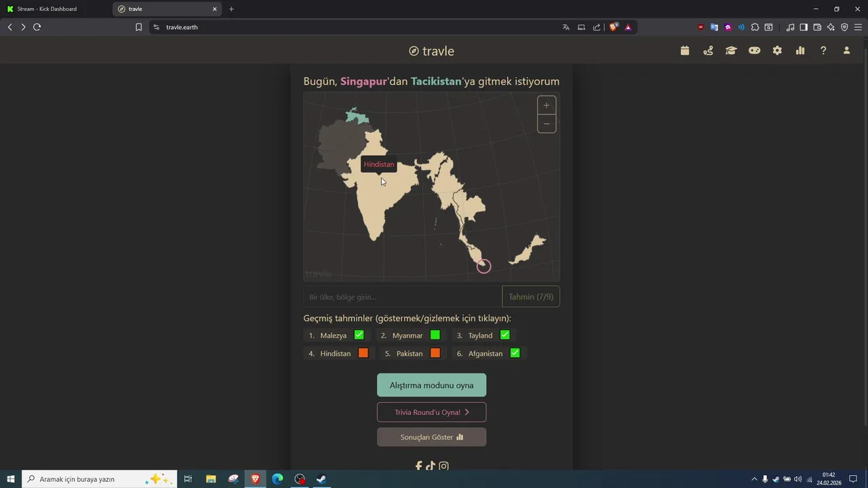The height and width of the screenshot is (488, 868).
Task: Click the country guess input field
Action: pos(402,297)
